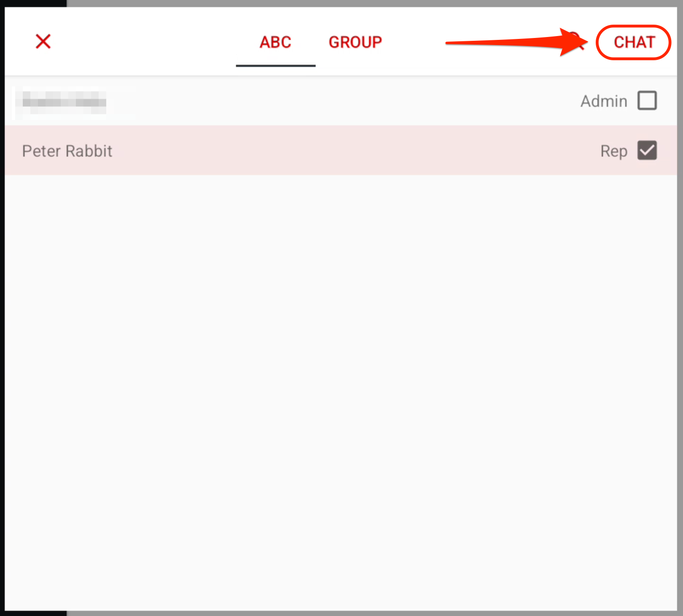Close the contact picker with the red X

click(x=43, y=42)
